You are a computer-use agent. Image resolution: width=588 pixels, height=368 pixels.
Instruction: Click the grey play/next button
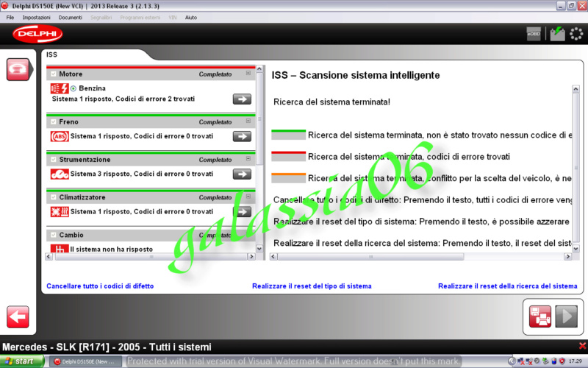coord(566,316)
